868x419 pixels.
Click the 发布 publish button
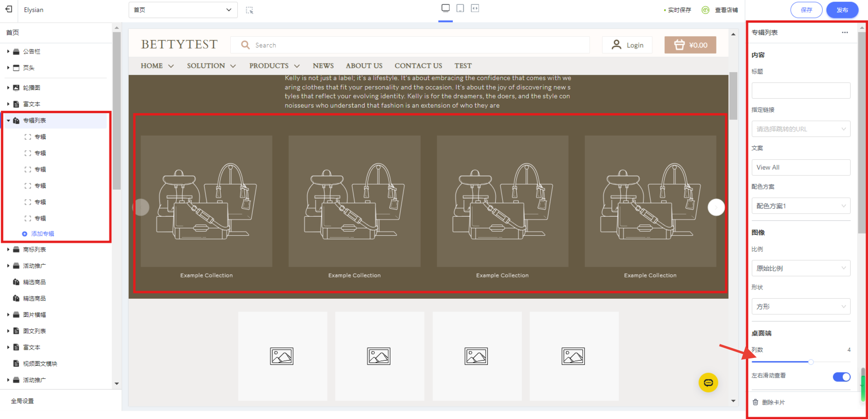tap(842, 10)
